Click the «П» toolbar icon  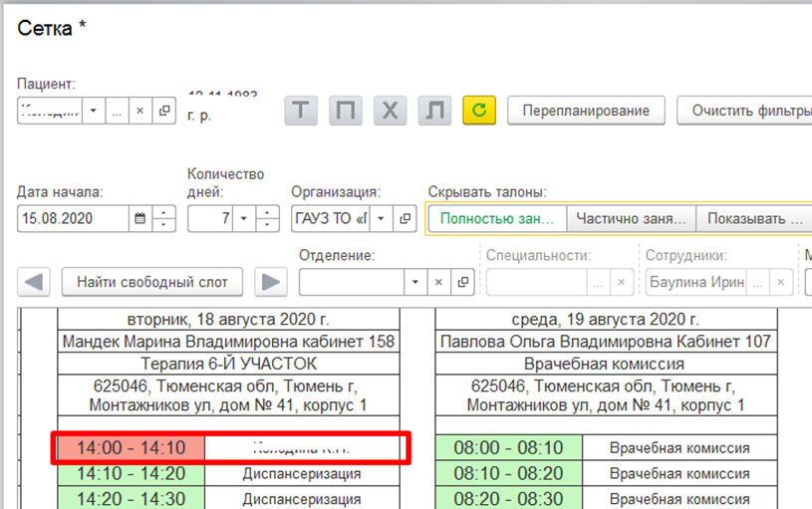point(346,111)
